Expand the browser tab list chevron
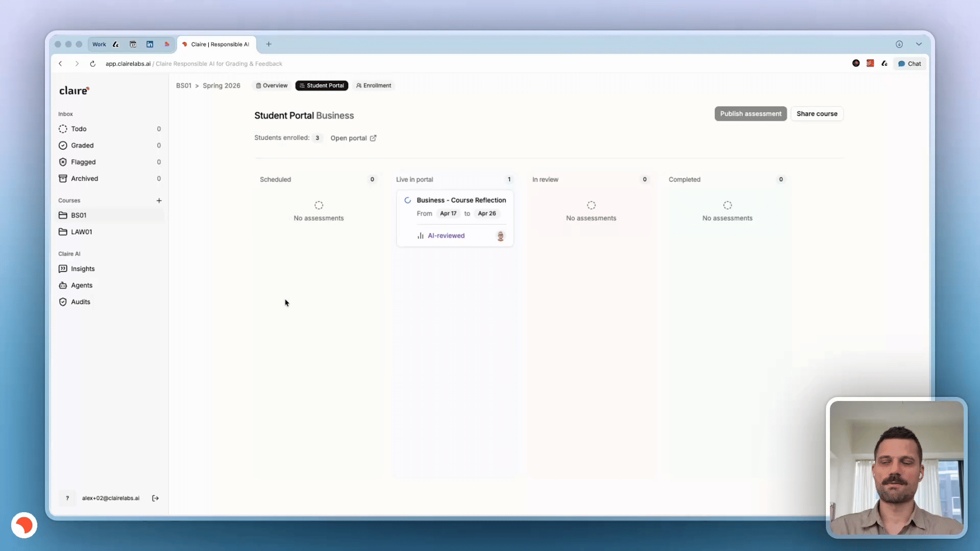This screenshot has width=980, height=551. 918,44
